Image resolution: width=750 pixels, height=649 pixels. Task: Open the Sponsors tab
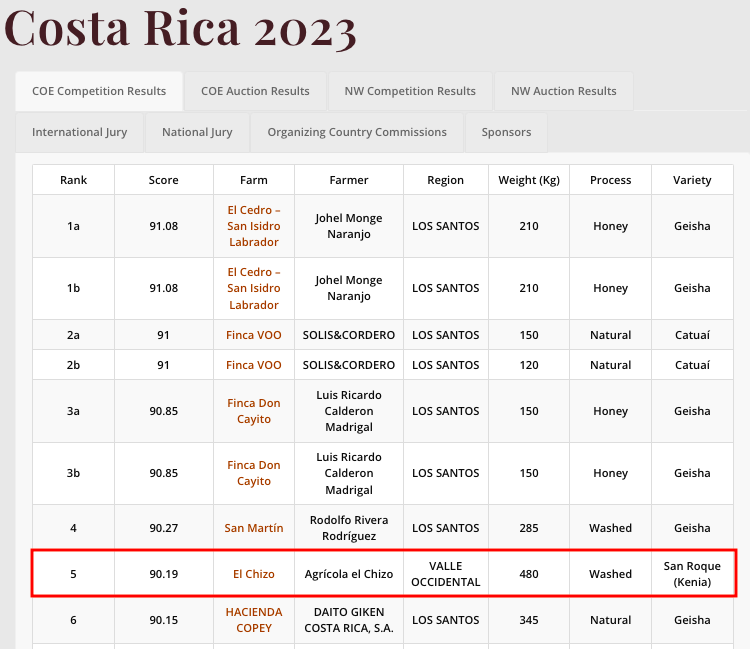pos(506,132)
